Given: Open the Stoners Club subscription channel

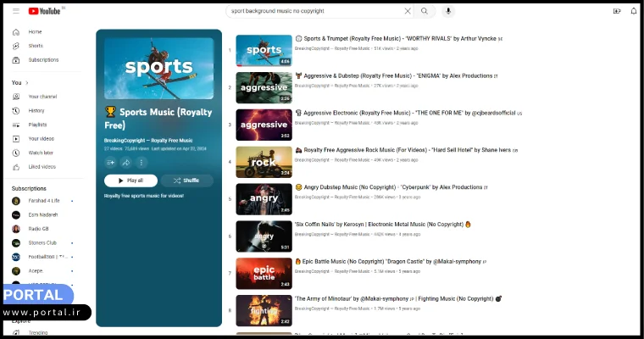Looking at the screenshot, I should click(42, 242).
